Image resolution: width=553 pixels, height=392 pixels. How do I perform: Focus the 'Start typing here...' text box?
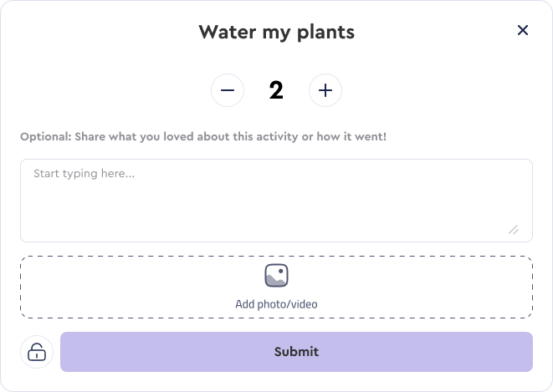click(276, 188)
